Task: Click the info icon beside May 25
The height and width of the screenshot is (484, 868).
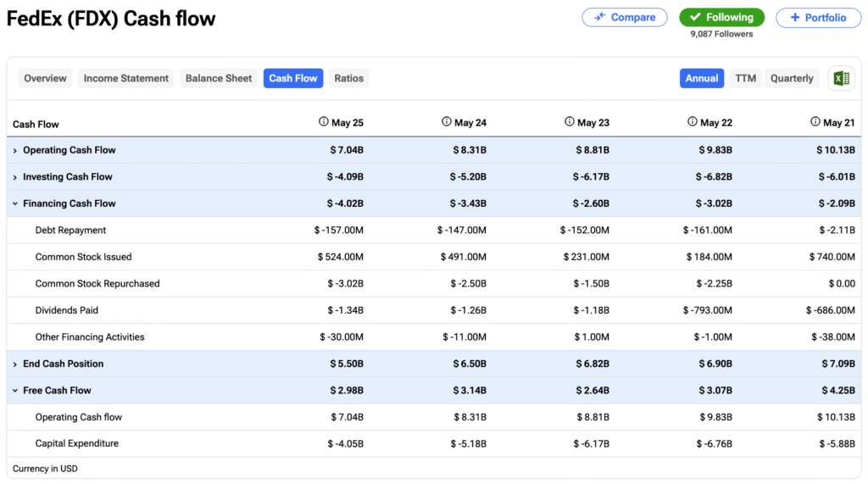Action: point(324,122)
